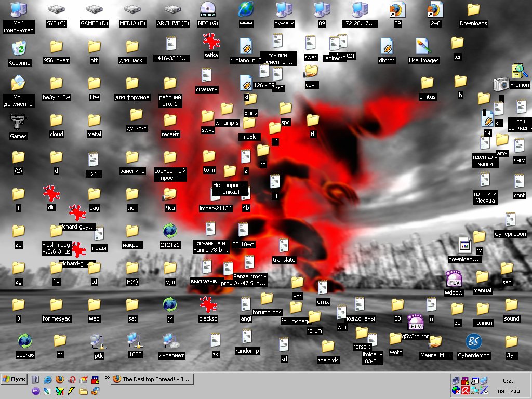Open the из книги Месяца text file
This screenshot has width=532, height=399.
coord(485,188)
